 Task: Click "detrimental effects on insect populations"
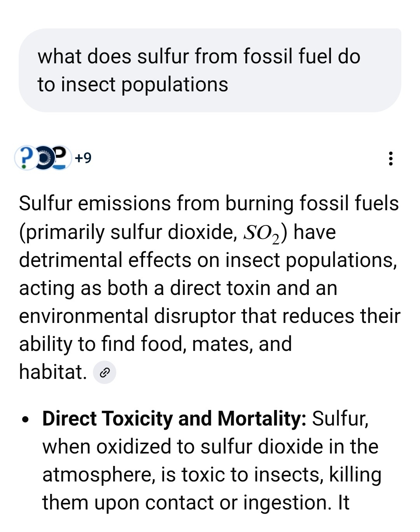(x=208, y=260)
